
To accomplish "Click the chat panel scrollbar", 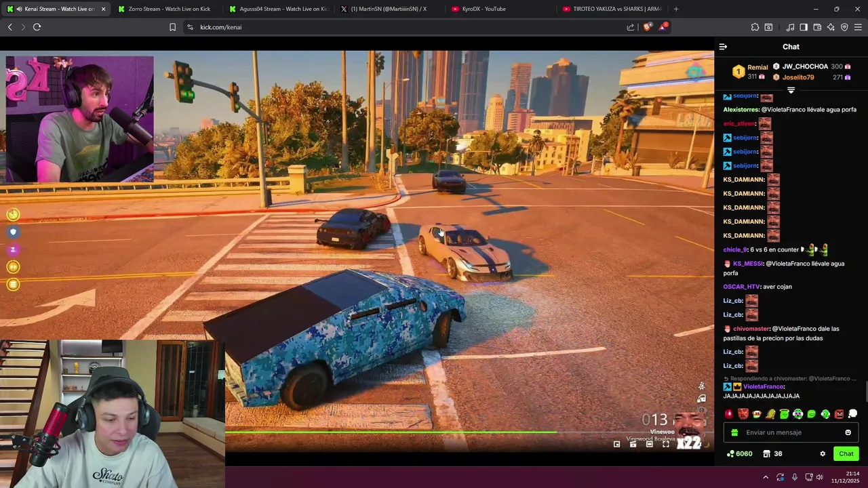I will click(865, 392).
